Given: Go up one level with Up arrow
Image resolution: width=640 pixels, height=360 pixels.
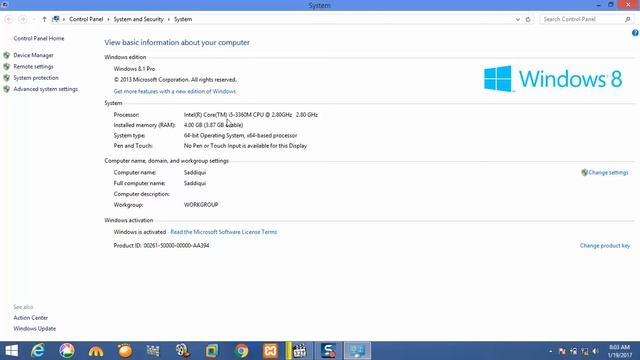Looking at the screenshot, I should 44,19.
